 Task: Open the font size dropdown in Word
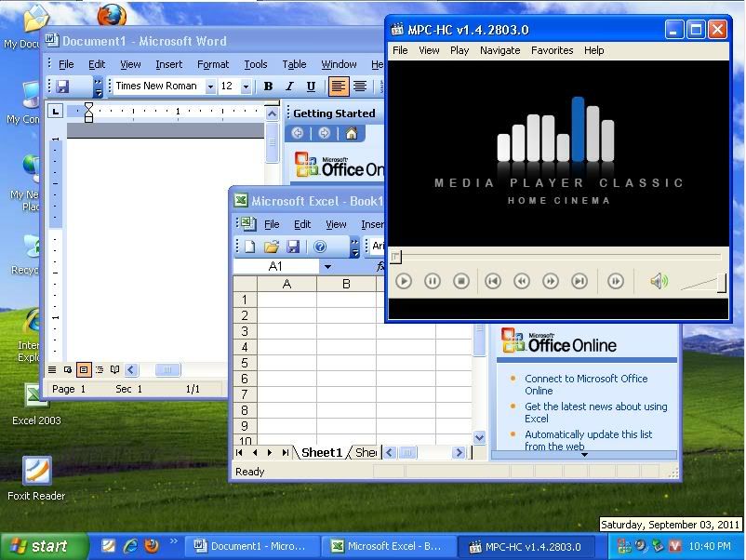(x=246, y=87)
